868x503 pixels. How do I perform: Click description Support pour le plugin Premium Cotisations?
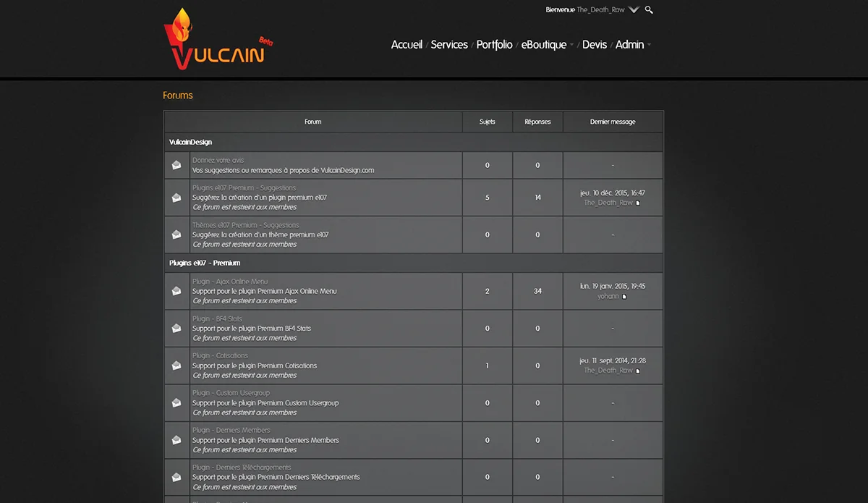[x=255, y=365]
